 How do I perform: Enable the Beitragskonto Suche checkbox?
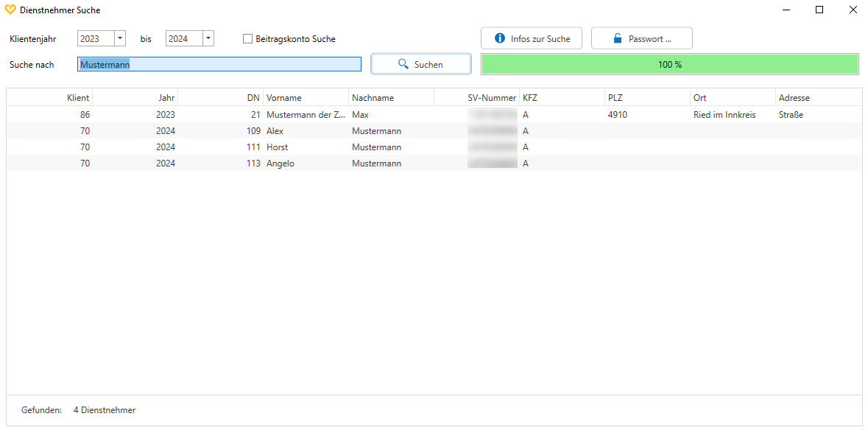pos(248,39)
